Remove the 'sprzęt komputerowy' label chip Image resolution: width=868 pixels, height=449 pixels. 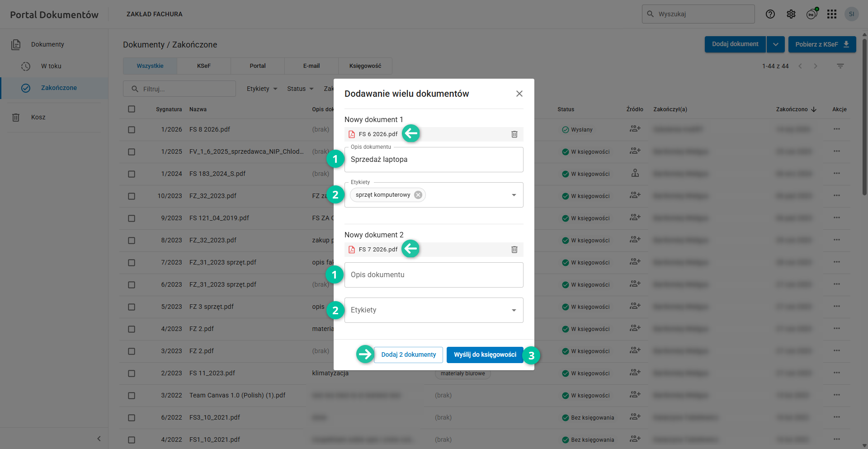tap(418, 195)
